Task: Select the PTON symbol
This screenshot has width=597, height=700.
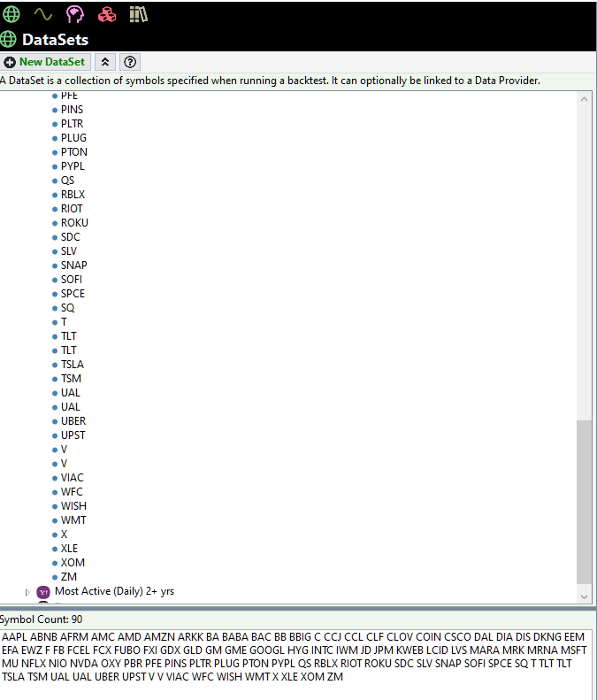Action: click(x=74, y=152)
